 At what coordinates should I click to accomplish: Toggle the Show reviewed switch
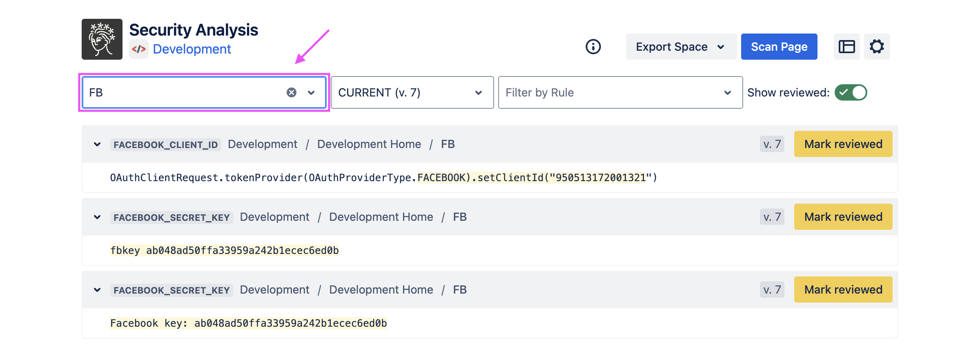[851, 92]
